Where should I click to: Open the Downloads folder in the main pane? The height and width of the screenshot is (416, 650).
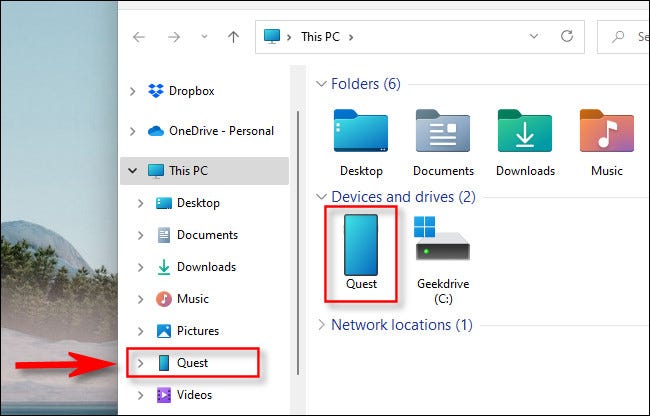(x=524, y=142)
